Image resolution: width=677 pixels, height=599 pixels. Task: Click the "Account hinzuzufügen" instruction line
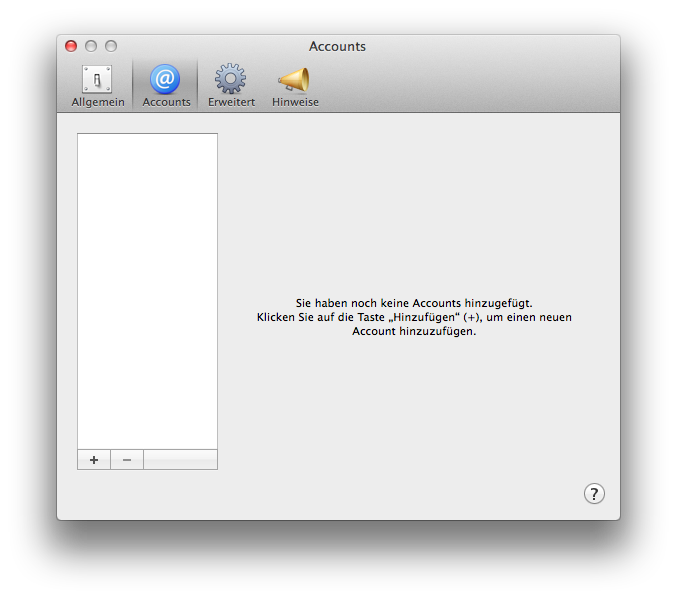(x=414, y=332)
